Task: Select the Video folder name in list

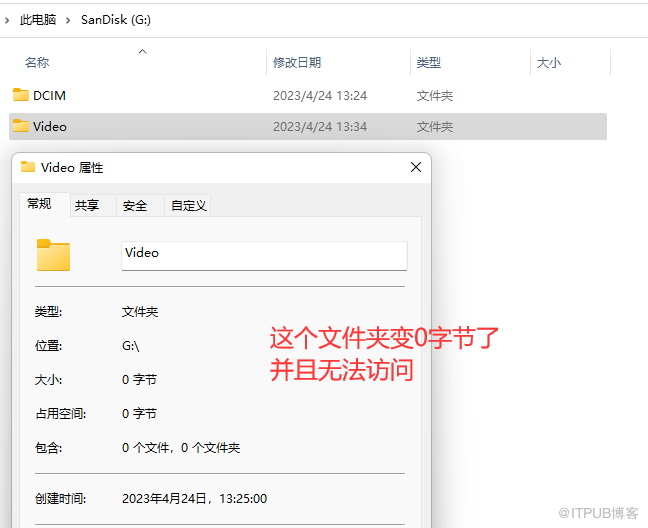Action: [50, 126]
